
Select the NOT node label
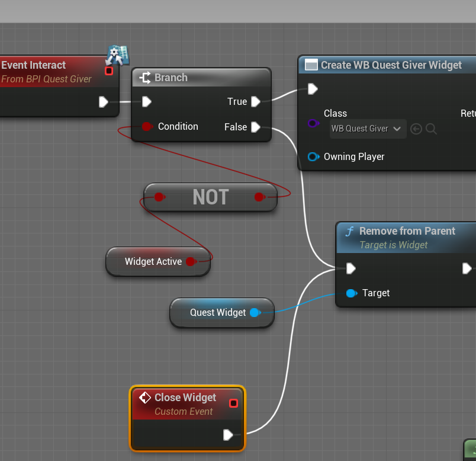click(211, 197)
